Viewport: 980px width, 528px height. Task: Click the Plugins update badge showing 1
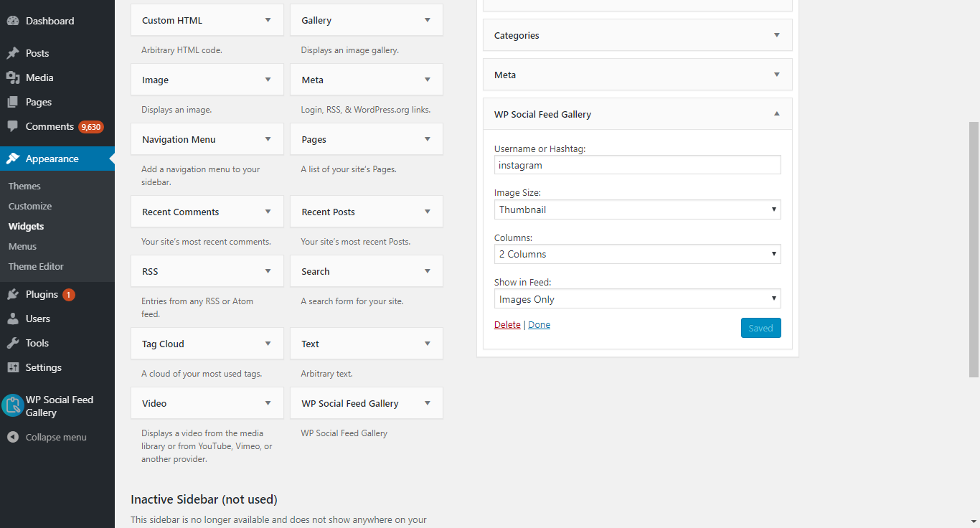(69, 295)
